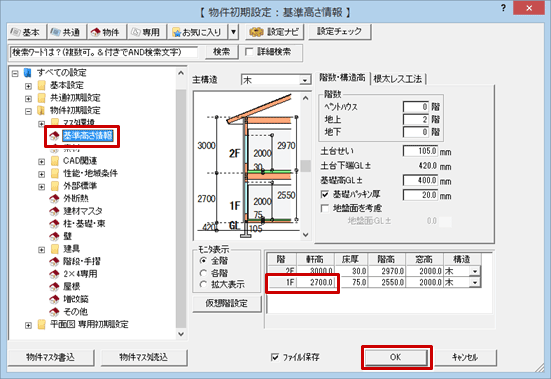Image resolution: width=551 pixels, height=379 pixels.
Task: Toggle 基礎パッキン厚 checkbox
Action: click(x=325, y=194)
